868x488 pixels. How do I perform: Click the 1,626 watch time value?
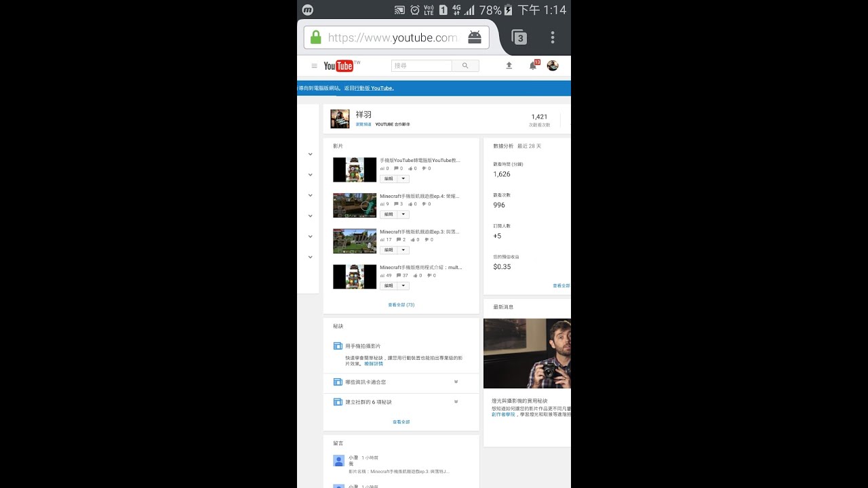tap(502, 174)
